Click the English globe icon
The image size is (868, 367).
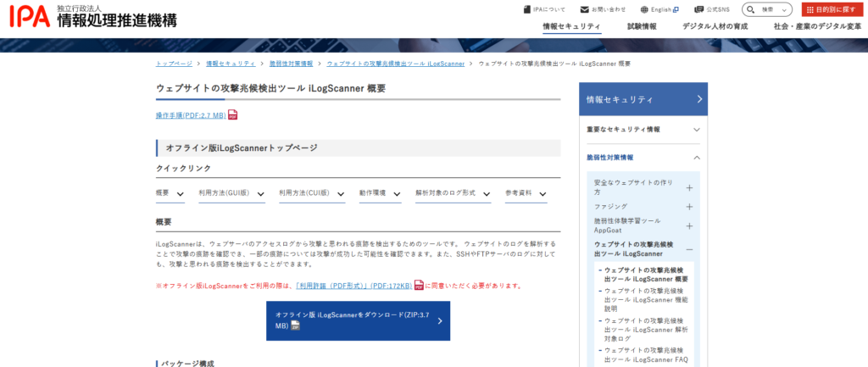(644, 9)
